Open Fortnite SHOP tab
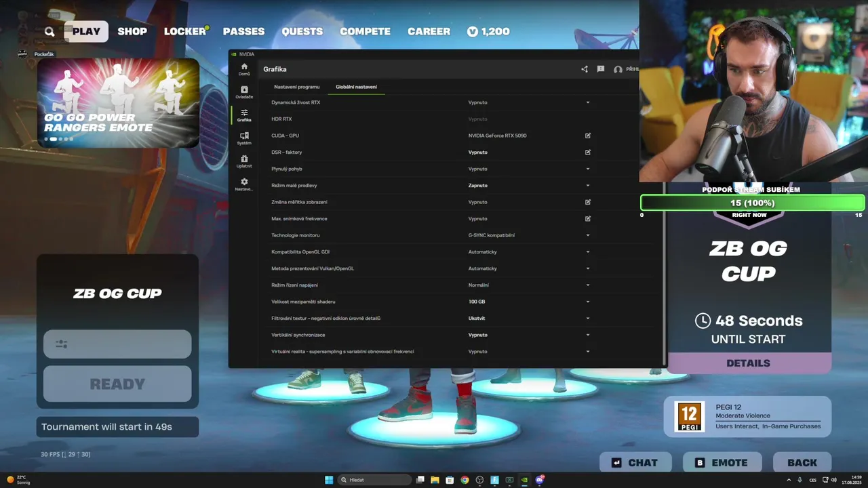This screenshot has width=868, height=488. tap(132, 31)
